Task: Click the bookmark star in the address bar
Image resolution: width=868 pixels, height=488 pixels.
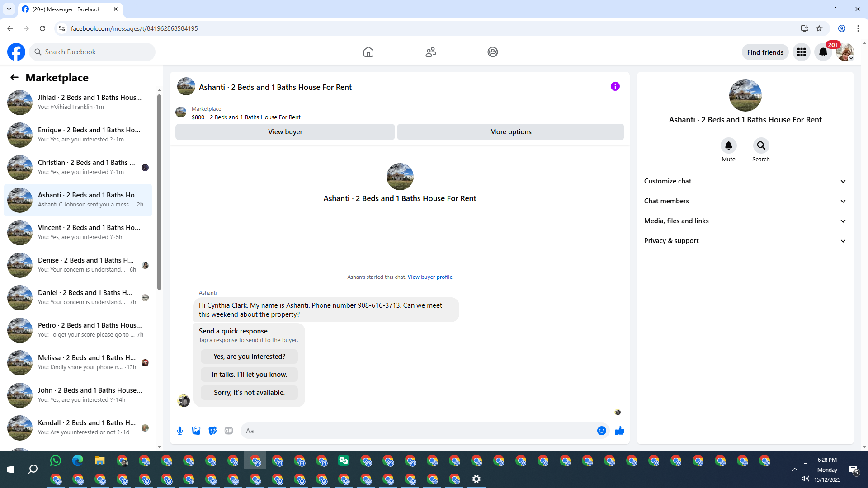Action: click(x=819, y=28)
